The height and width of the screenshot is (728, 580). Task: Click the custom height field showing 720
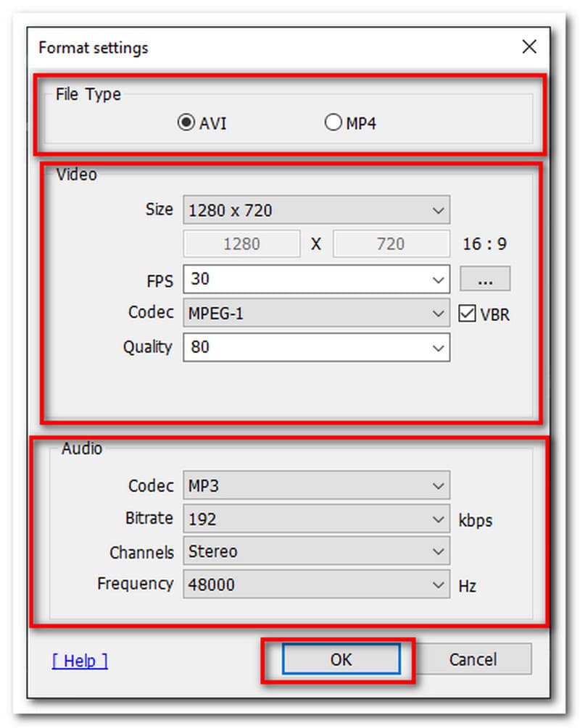pyautogui.click(x=391, y=244)
